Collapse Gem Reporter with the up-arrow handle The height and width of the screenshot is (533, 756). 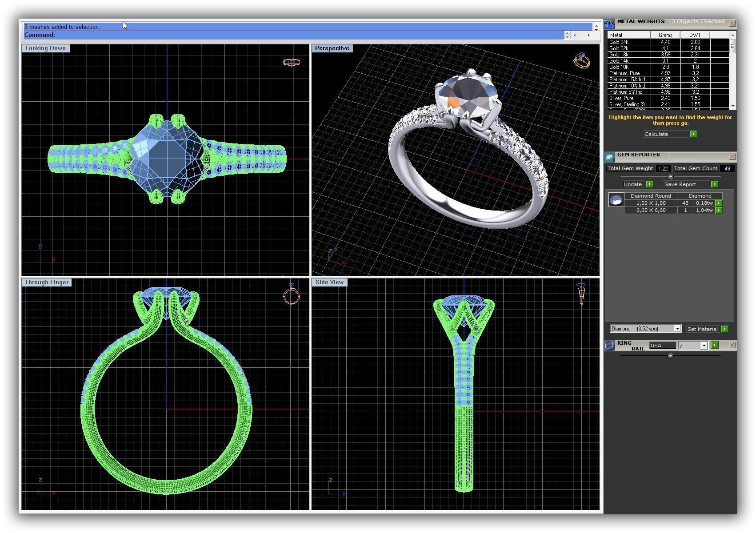coord(671,176)
